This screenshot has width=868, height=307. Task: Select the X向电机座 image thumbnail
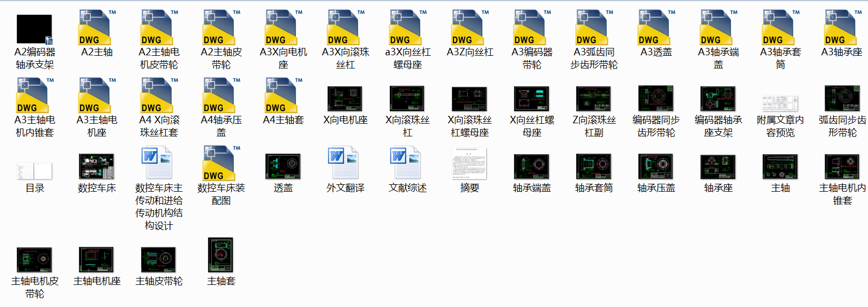[x=345, y=99]
